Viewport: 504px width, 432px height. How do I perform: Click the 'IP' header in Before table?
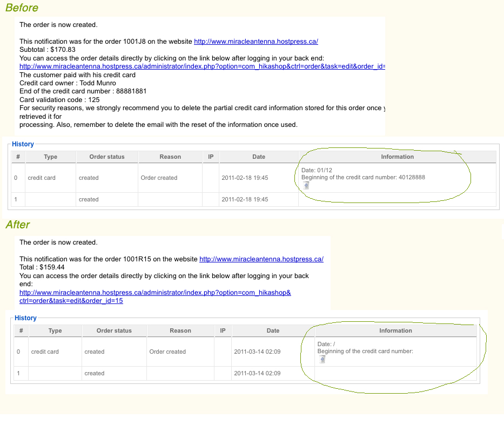pos(211,157)
